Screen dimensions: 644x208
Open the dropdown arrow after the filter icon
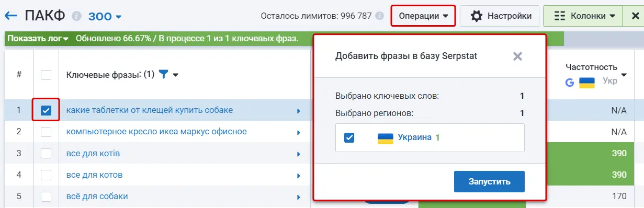coord(176,75)
